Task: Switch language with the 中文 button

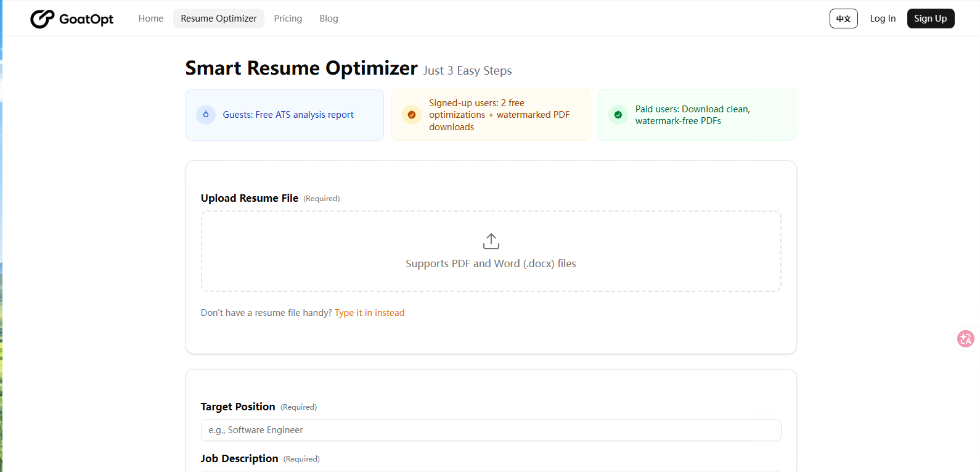Action: point(843,19)
